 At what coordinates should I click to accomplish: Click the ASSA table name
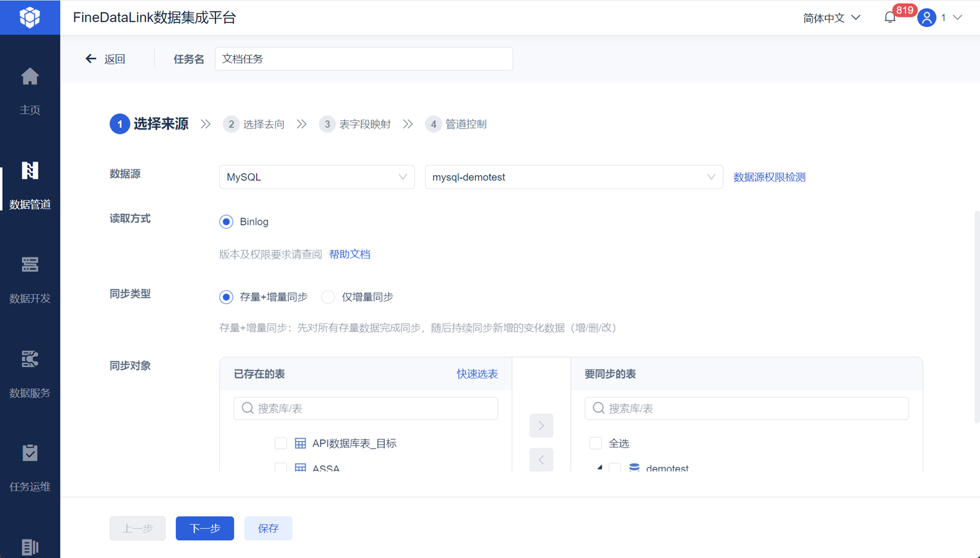pyautogui.click(x=326, y=468)
